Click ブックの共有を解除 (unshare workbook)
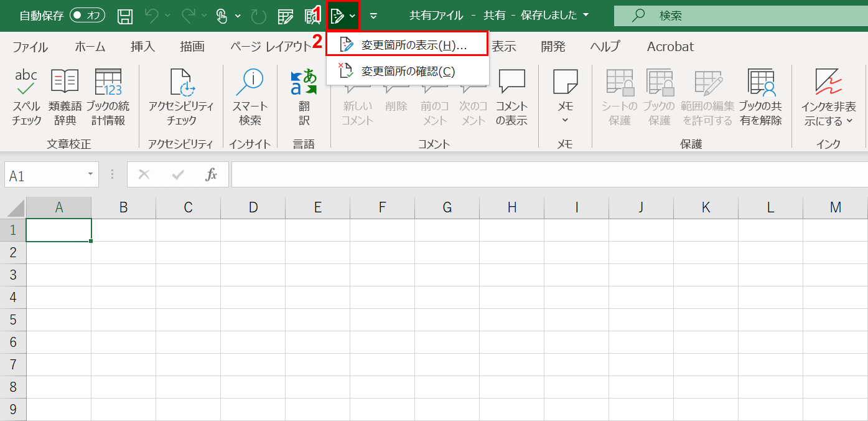Viewport: 868px width, 421px height. point(760,95)
